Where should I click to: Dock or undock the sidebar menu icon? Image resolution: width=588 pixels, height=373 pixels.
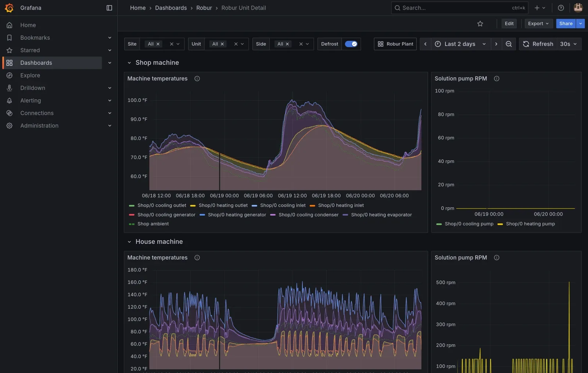[109, 8]
